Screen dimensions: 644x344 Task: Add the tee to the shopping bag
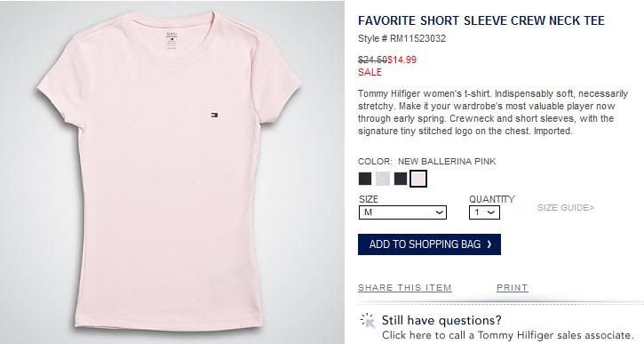pos(429,244)
